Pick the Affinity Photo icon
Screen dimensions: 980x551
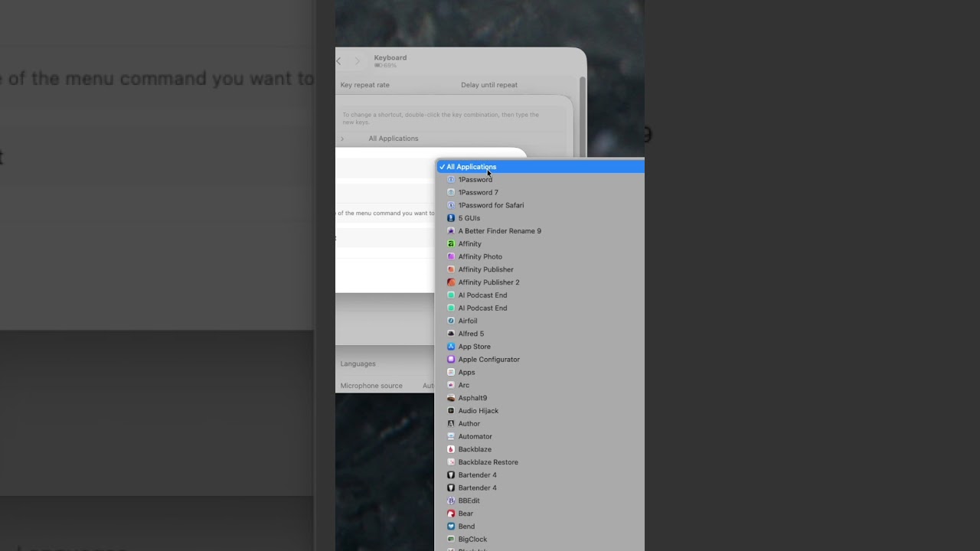pyautogui.click(x=451, y=257)
